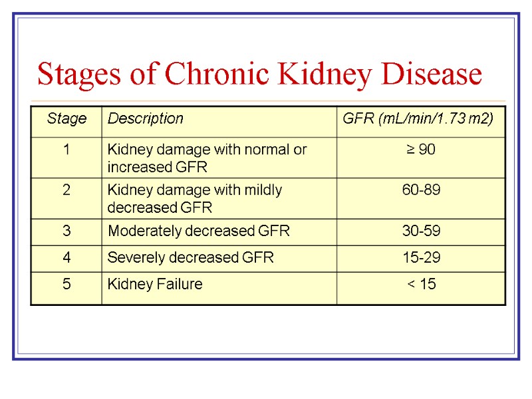Click 'Kidney damage with normal or increased GFR'
Screen dimensions: 532x399
[207, 158]
